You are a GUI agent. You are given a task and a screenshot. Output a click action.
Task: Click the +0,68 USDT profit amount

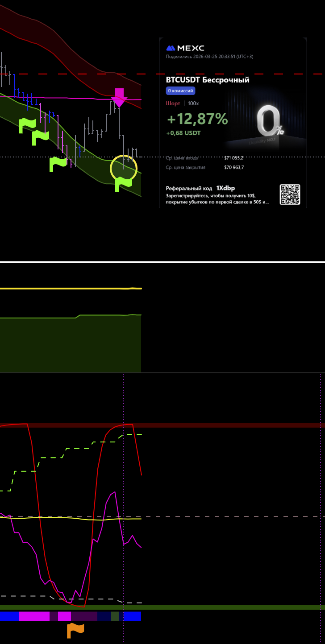click(x=183, y=133)
